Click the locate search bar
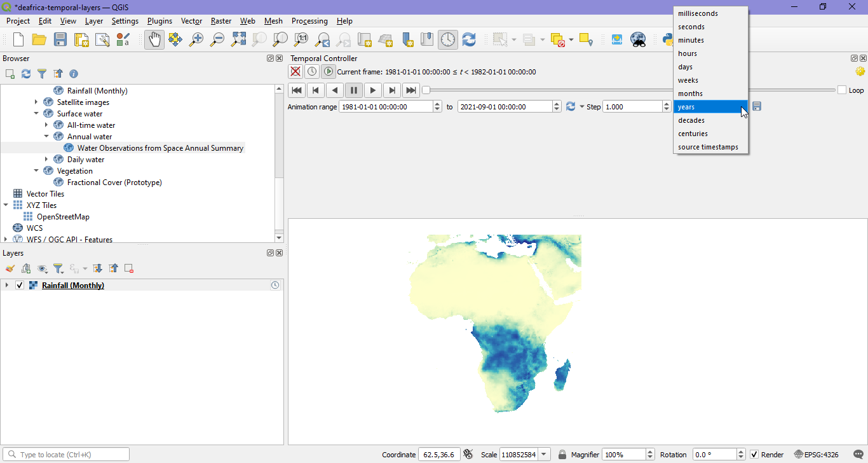Image resolution: width=868 pixels, height=463 pixels. [x=65, y=453]
